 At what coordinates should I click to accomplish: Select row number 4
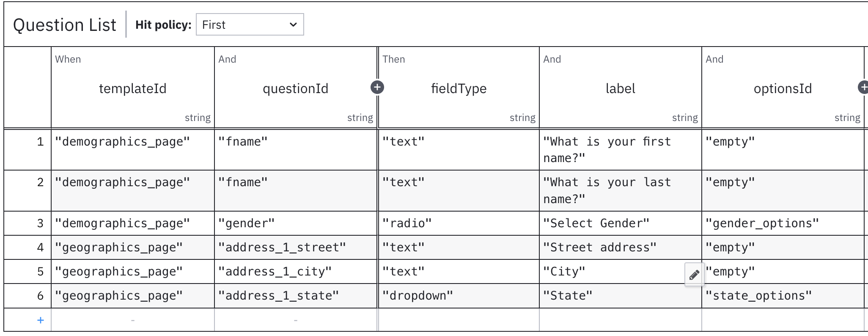(x=28, y=247)
